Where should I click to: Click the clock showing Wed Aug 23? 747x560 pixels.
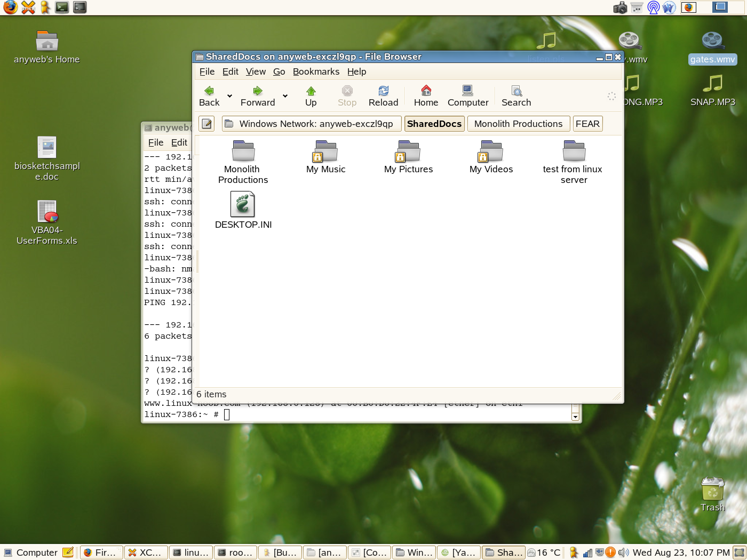681,553
